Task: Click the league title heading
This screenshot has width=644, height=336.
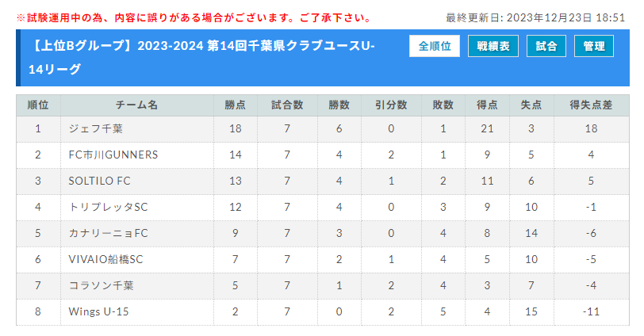Action: pyautogui.click(x=201, y=57)
